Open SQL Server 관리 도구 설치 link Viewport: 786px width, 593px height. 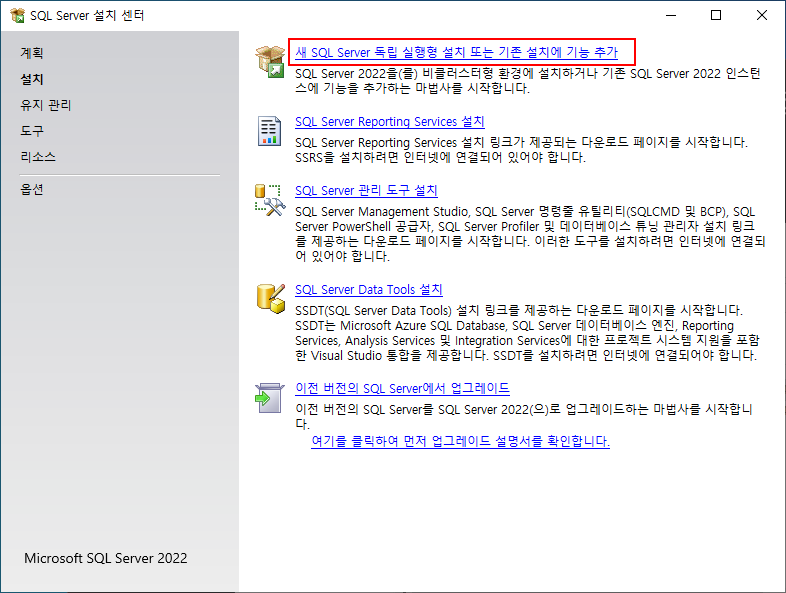366,190
